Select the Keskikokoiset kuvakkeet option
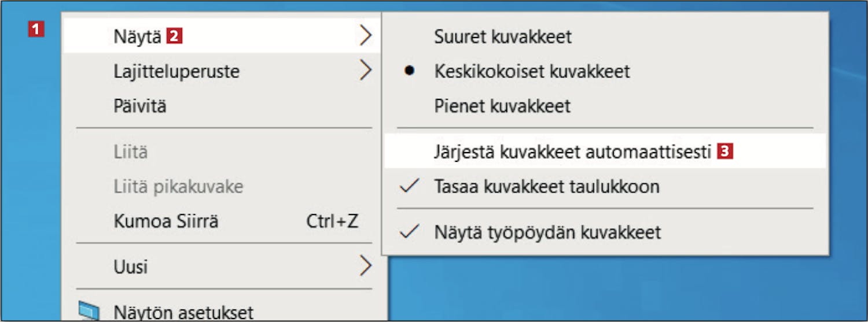This screenshot has width=868, height=322. (x=532, y=71)
